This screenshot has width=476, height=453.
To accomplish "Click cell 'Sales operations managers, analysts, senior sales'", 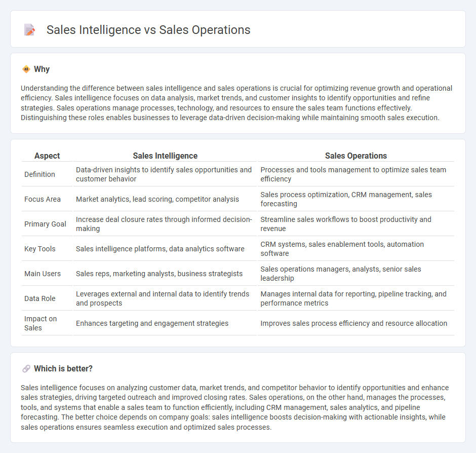I will pos(356,274).
